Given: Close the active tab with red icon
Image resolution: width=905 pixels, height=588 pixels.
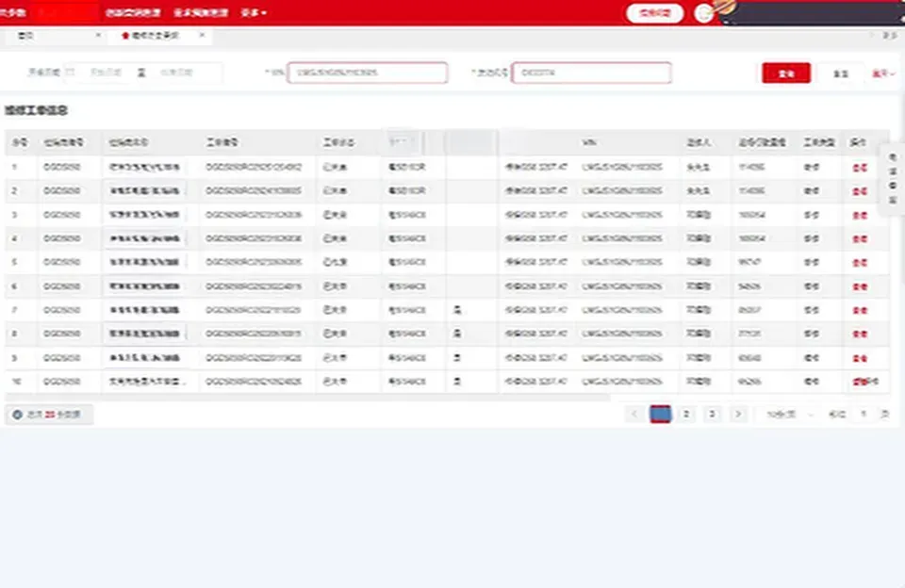Looking at the screenshot, I should [201, 36].
